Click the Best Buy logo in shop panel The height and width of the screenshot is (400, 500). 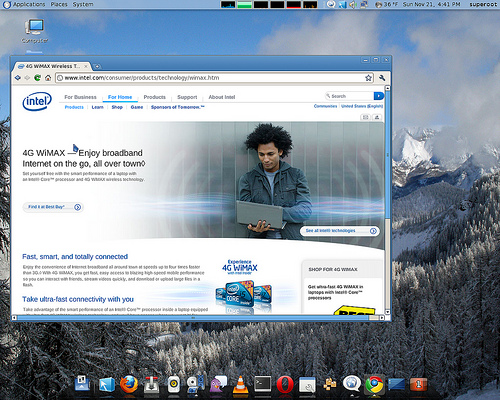pos(354,310)
